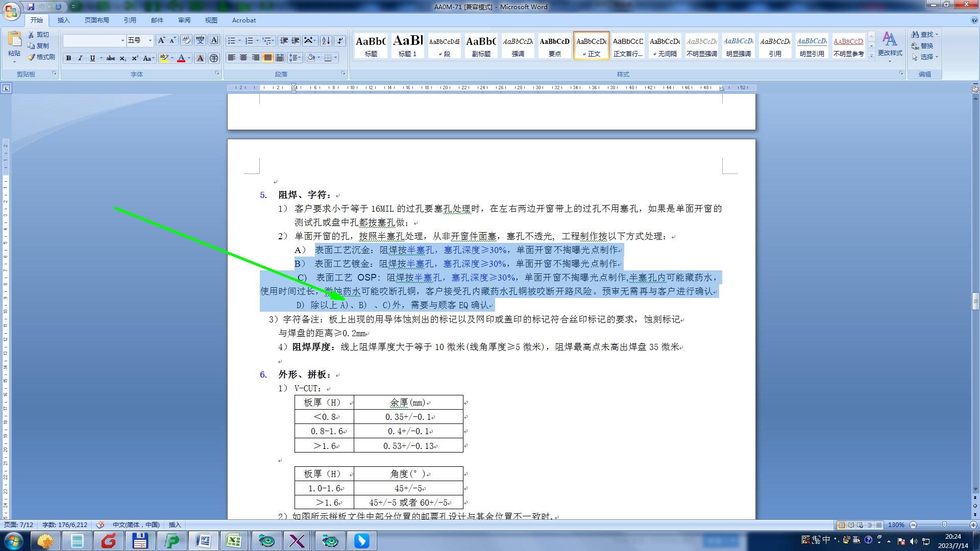Apply the 标题 1 heading style

pyautogui.click(x=407, y=45)
